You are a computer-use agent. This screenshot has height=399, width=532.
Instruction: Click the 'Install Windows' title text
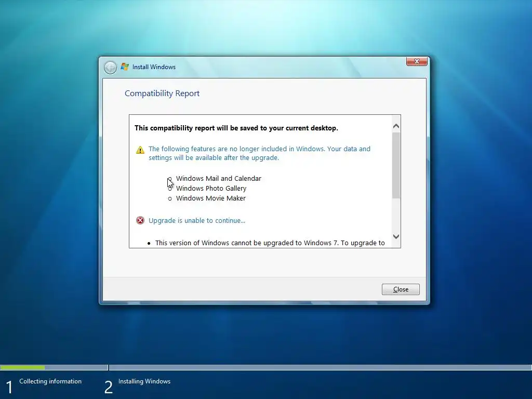click(x=154, y=67)
